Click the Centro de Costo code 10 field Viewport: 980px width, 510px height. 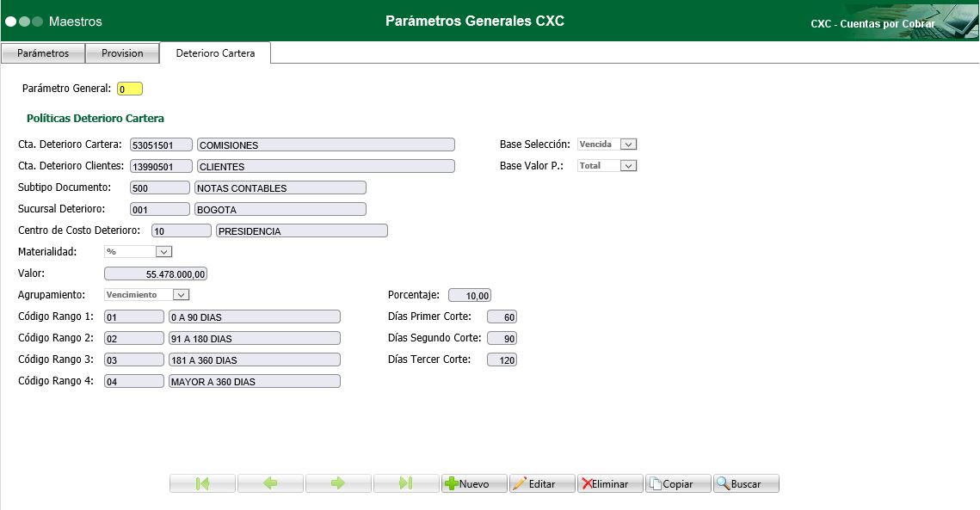[x=182, y=230]
